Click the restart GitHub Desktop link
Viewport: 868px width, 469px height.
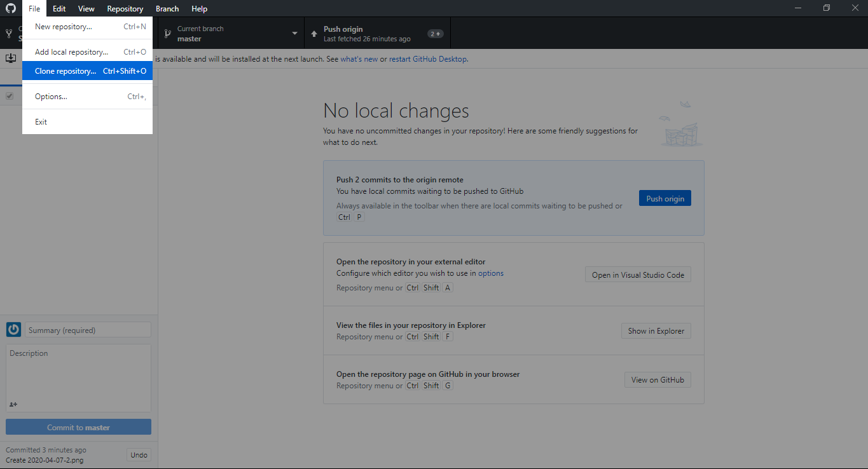(428, 59)
